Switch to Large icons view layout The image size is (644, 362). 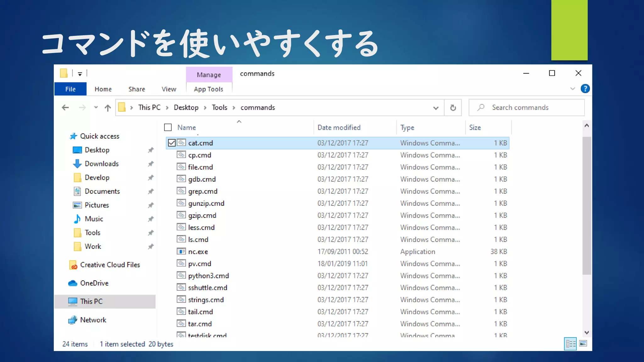click(583, 343)
